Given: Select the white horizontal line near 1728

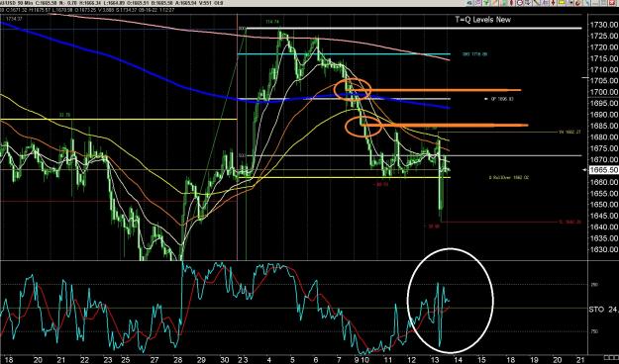Looking at the screenshot, I should click(x=415, y=29).
